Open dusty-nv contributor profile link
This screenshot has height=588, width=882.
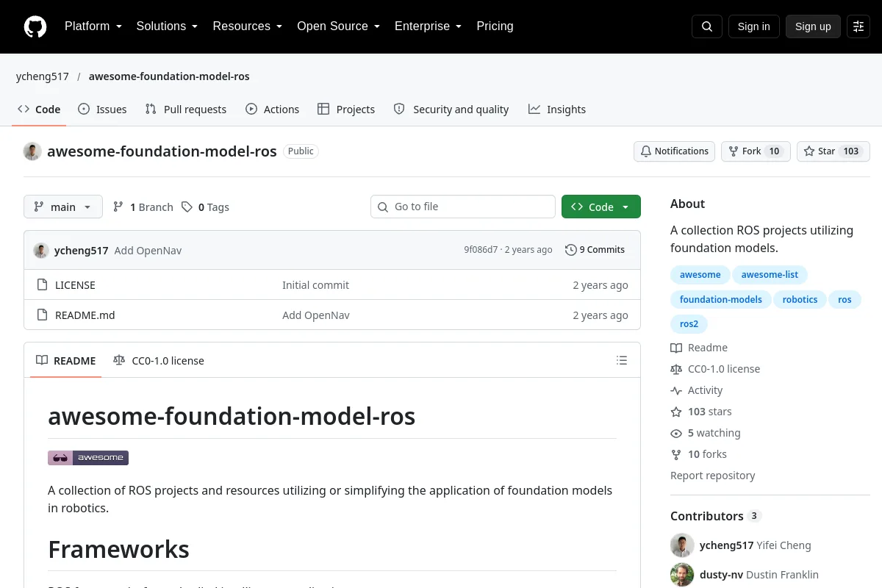coord(721,575)
